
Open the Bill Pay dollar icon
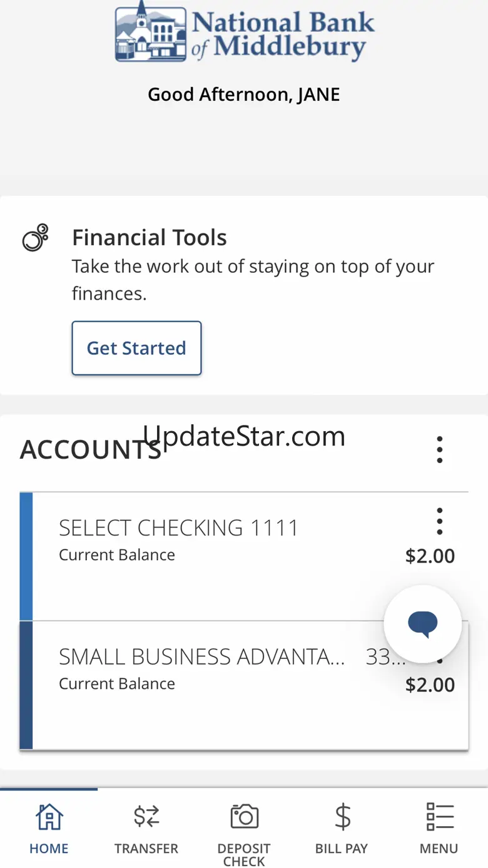pos(342,817)
